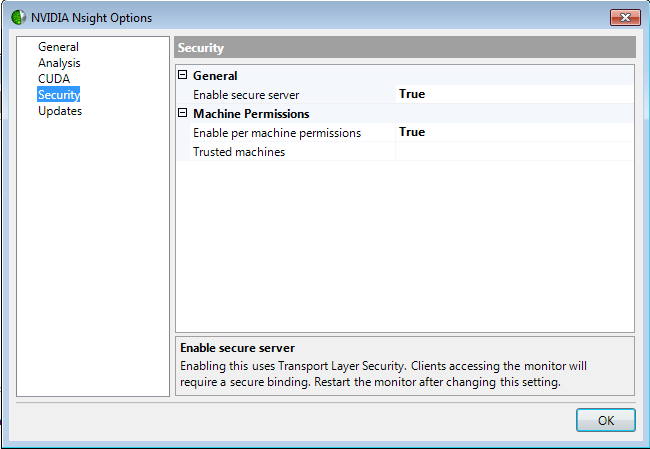Collapse the General property group
The image size is (650, 449).
pos(182,75)
